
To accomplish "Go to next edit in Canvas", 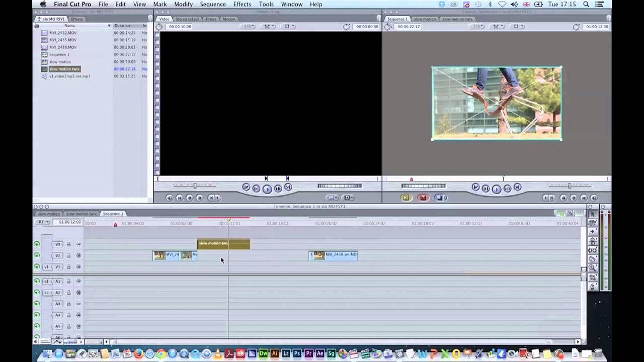I will (x=517, y=188).
